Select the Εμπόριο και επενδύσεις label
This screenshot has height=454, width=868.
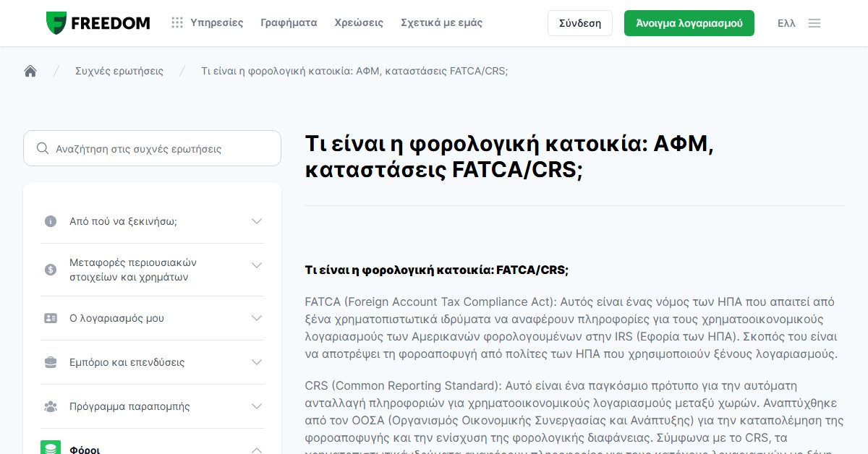point(127,362)
